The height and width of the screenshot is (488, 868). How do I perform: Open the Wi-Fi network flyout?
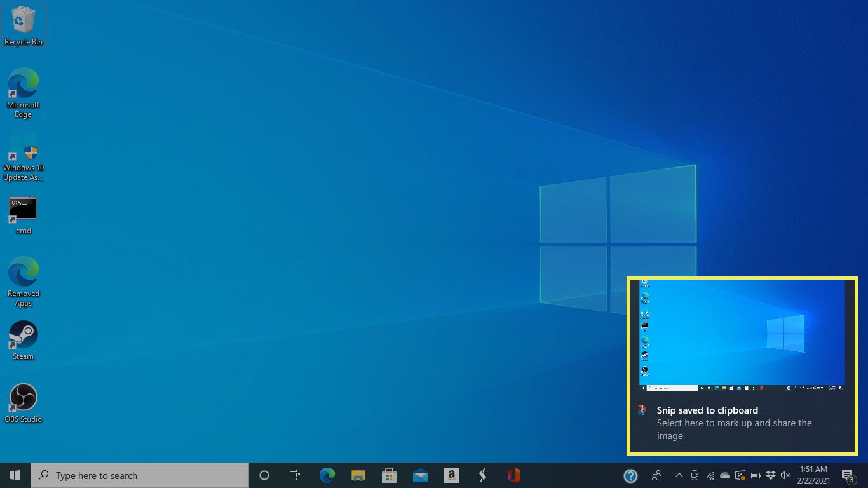(x=710, y=475)
